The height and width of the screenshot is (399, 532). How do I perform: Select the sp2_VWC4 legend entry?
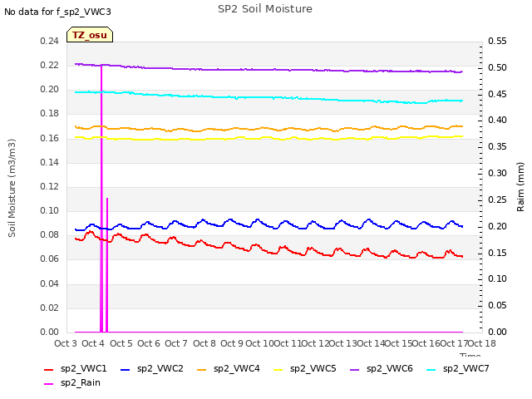229,368
